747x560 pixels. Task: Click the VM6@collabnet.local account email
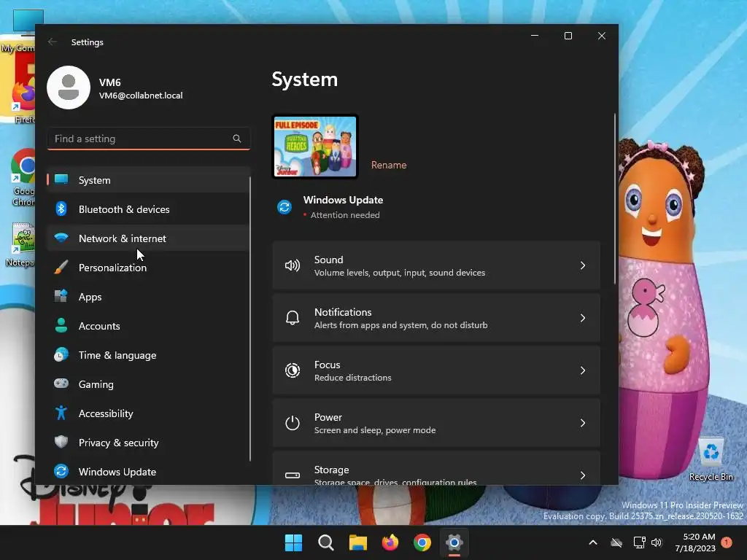click(141, 96)
